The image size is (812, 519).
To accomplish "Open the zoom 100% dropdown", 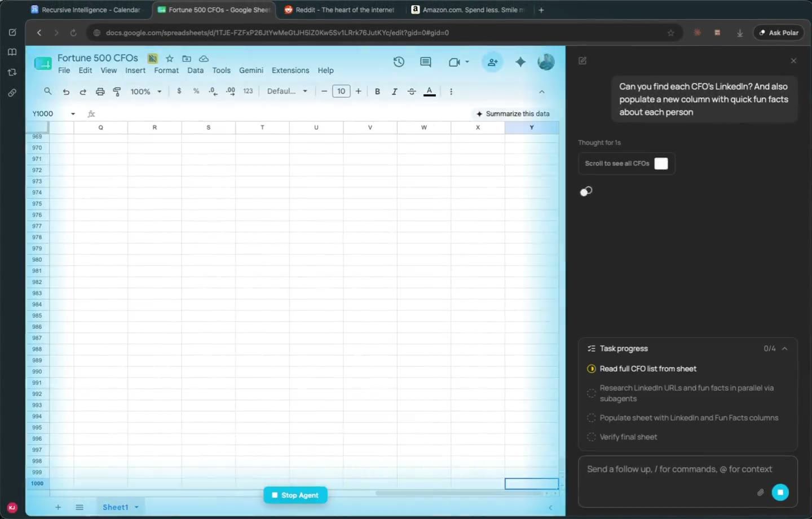I will point(146,91).
